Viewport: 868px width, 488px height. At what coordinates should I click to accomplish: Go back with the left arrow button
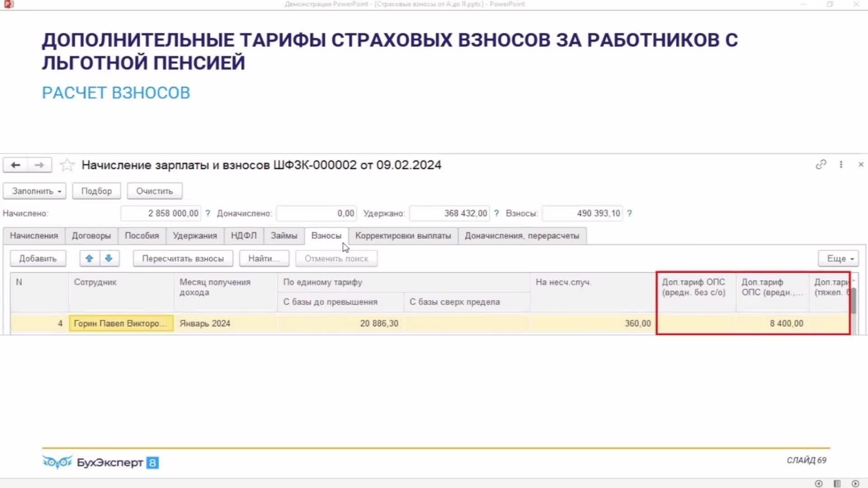[x=15, y=165]
